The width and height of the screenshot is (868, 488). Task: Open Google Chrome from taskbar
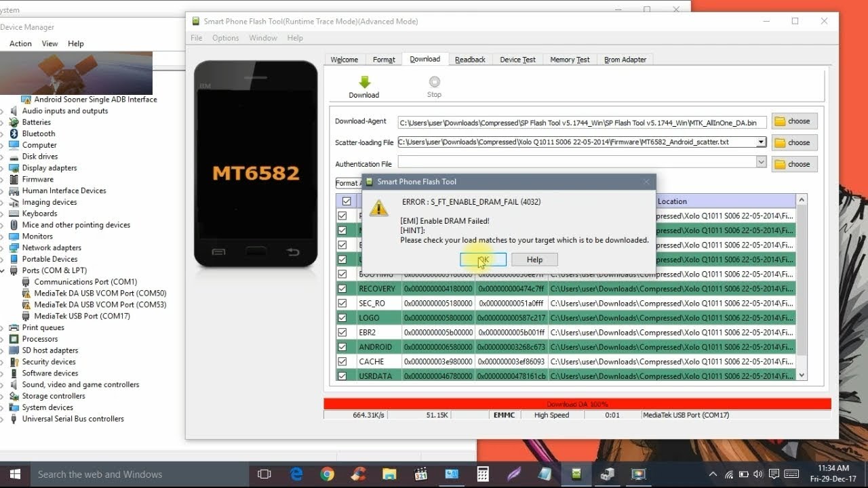(327, 474)
